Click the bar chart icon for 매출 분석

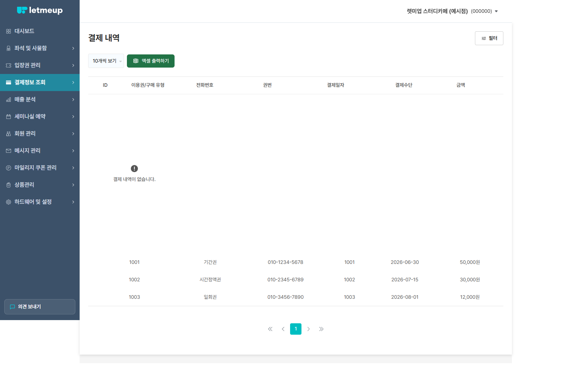[9, 100]
